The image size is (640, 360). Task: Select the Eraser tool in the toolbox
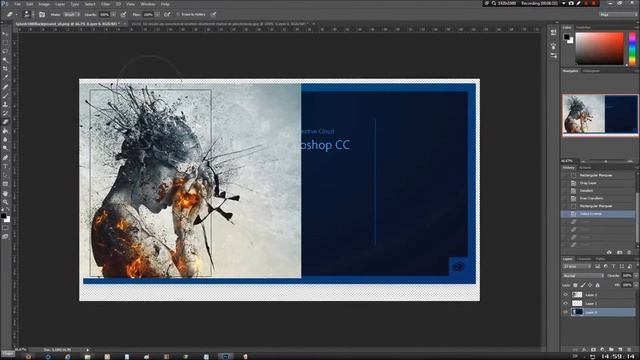(x=5, y=122)
